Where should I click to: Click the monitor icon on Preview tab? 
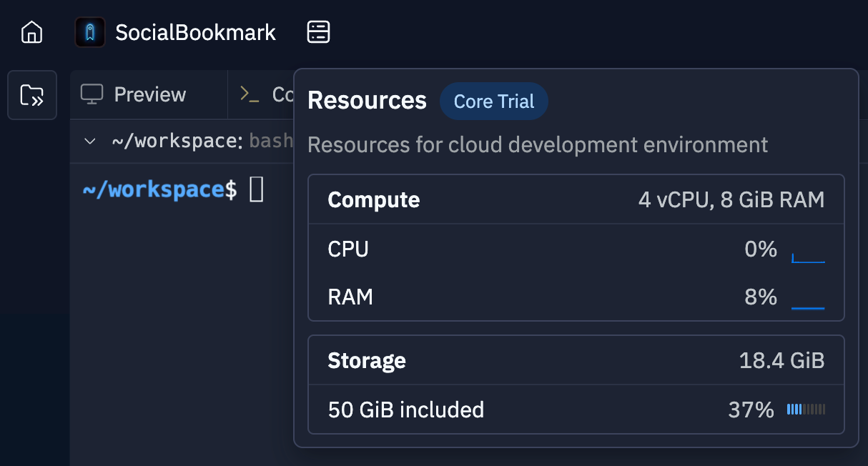point(92,94)
